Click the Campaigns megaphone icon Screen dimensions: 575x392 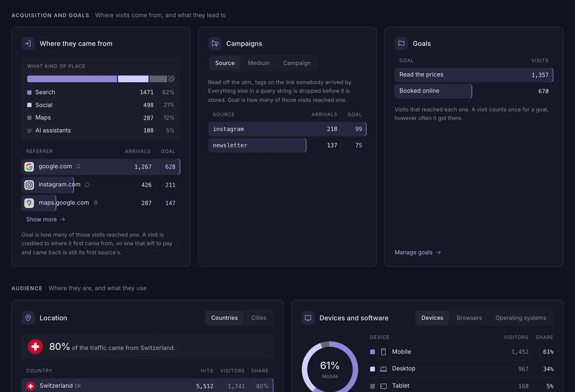[x=215, y=44]
